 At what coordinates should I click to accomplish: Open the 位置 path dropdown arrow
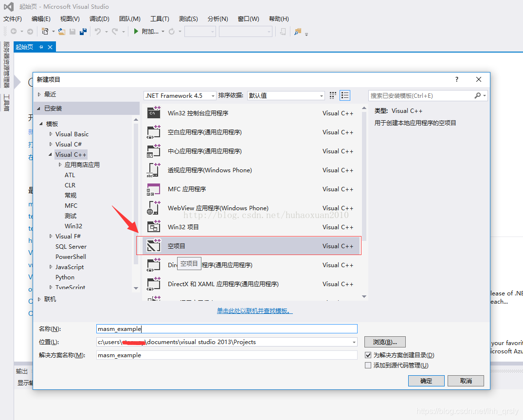pos(354,342)
